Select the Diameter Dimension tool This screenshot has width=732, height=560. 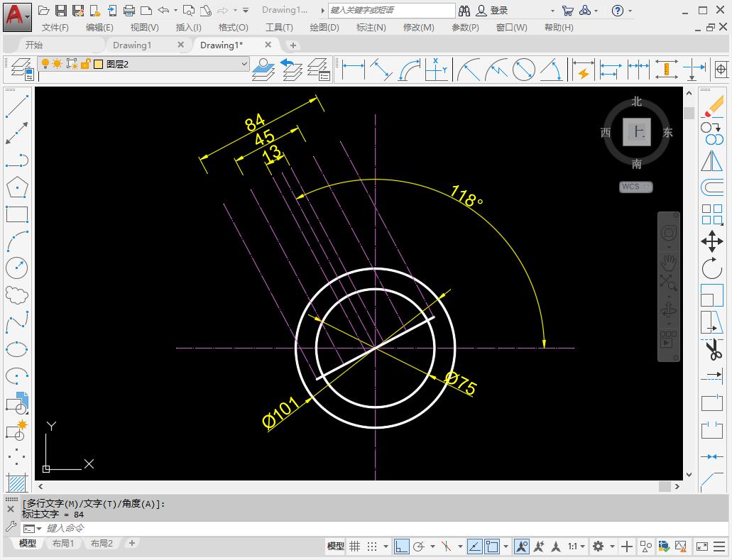(x=523, y=70)
